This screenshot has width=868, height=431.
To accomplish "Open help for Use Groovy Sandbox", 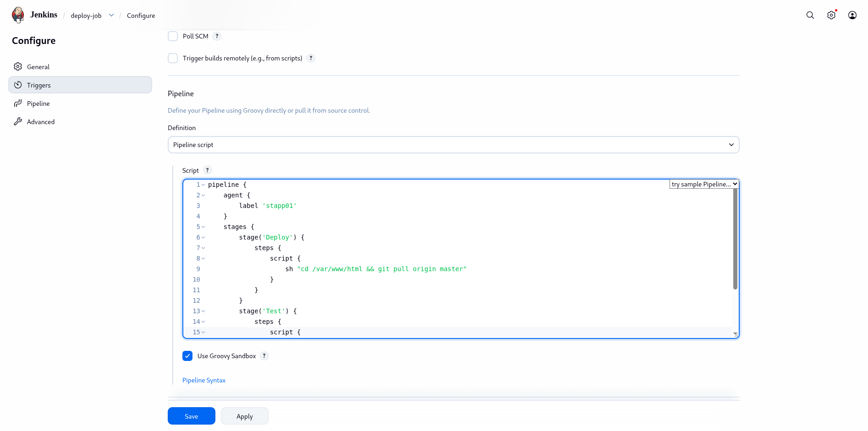I will point(264,356).
